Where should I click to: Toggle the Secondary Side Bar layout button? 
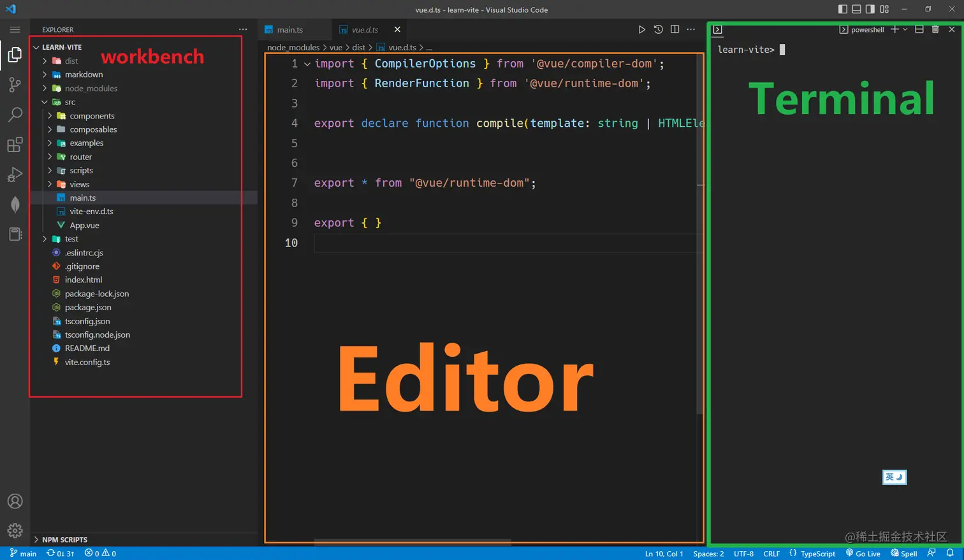[x=870, y=9]
